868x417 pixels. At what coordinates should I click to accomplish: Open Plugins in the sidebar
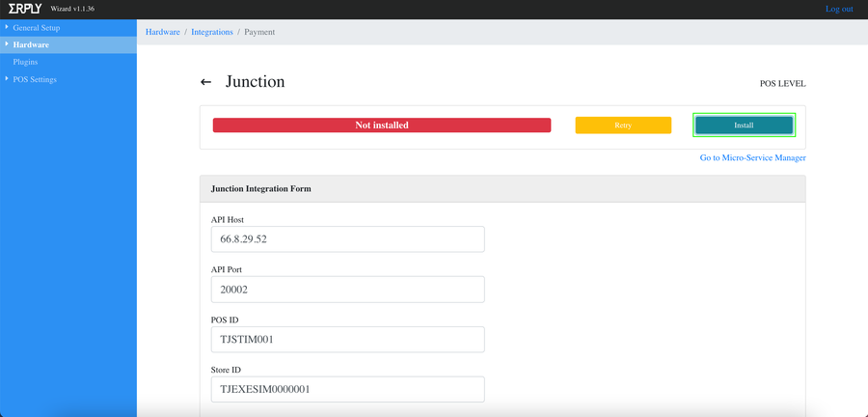coord(25,62)
